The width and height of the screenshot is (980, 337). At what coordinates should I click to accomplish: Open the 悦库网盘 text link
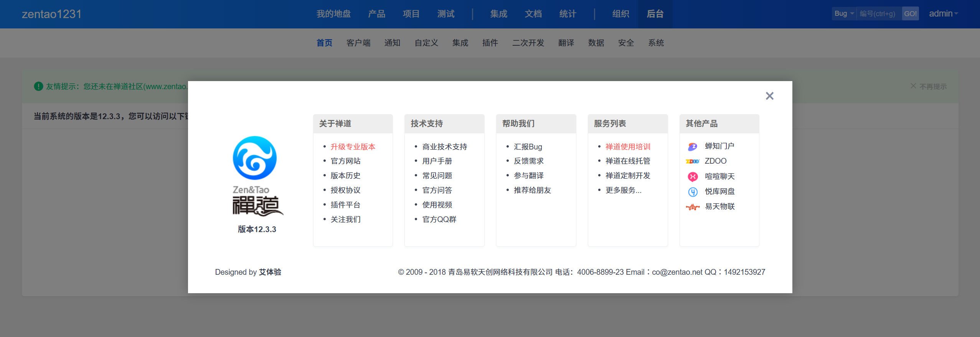coord(719,191)
